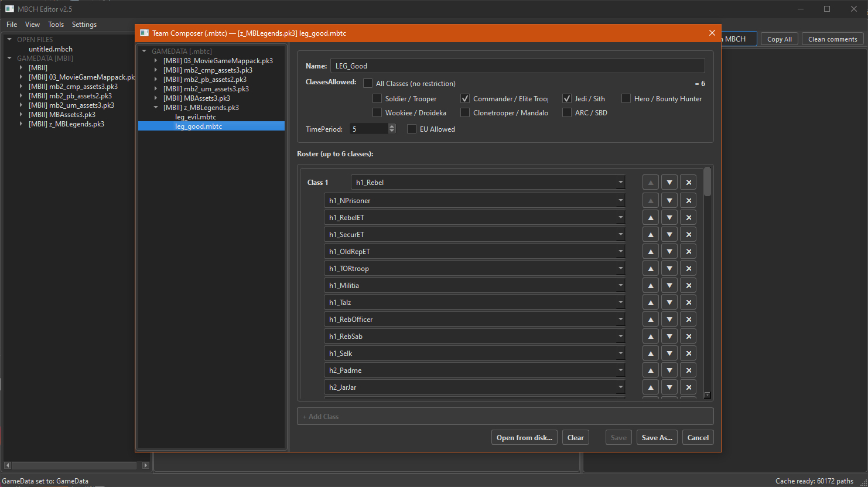Viewport: 868px width, 487px height.
Task: Open the Tools menu
Action: (x=56, y=25)
